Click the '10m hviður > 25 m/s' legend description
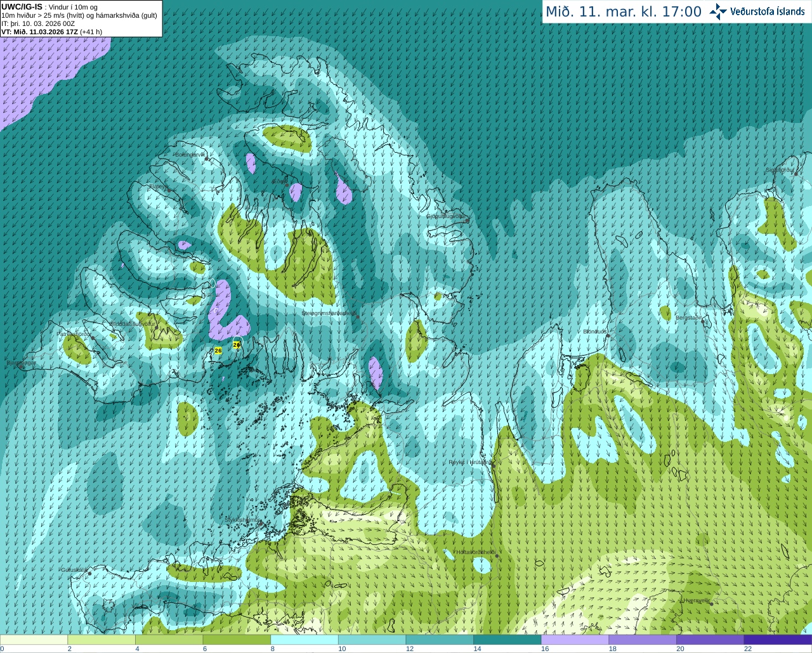 tap(79, 15)
